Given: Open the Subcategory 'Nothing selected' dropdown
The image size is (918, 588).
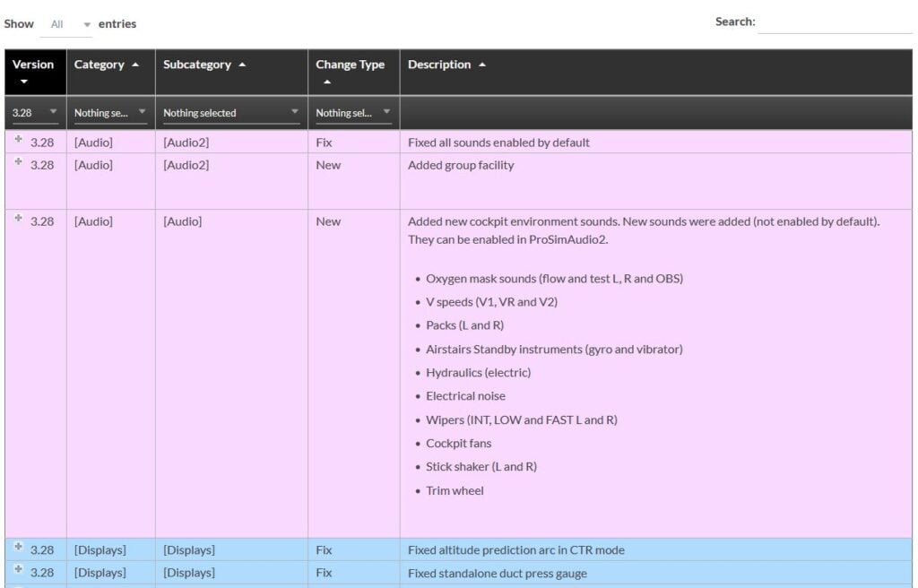Looking at the screenshot, I should click(x=231, y=112).
